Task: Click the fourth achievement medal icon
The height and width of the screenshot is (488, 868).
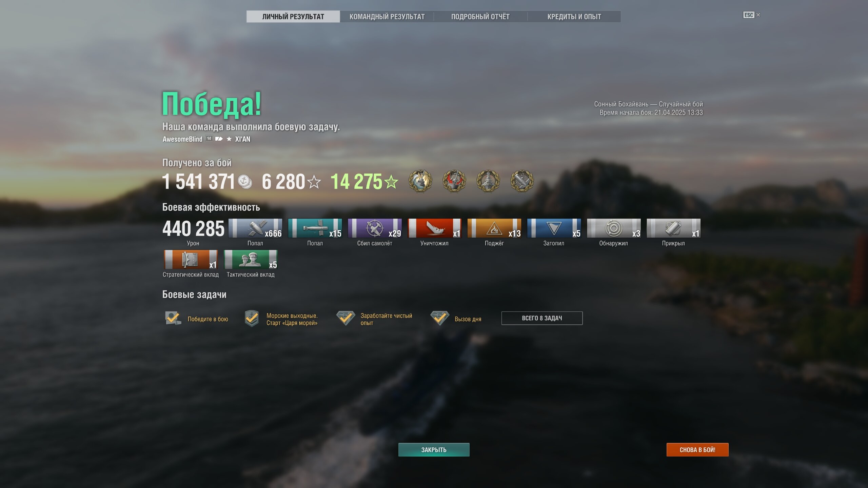Action: [x=522, y=181]
